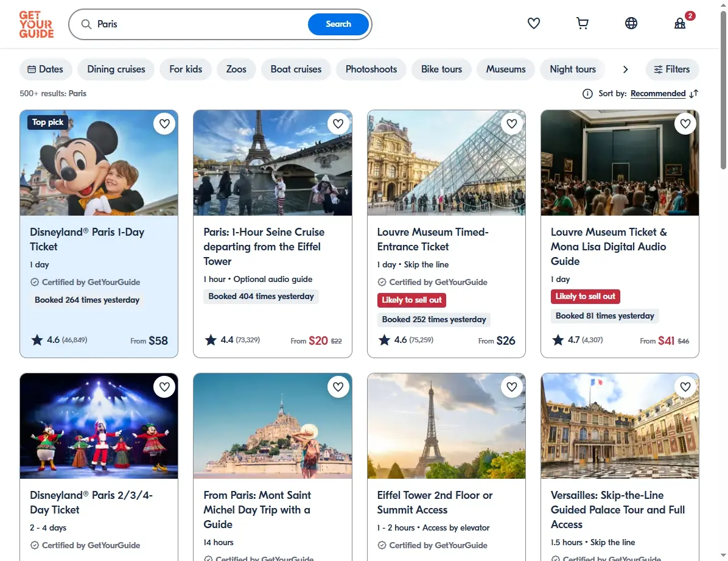728x561 pixels.
Task: Click the info icon beside Sort by
Action: [x=587, y=94]
